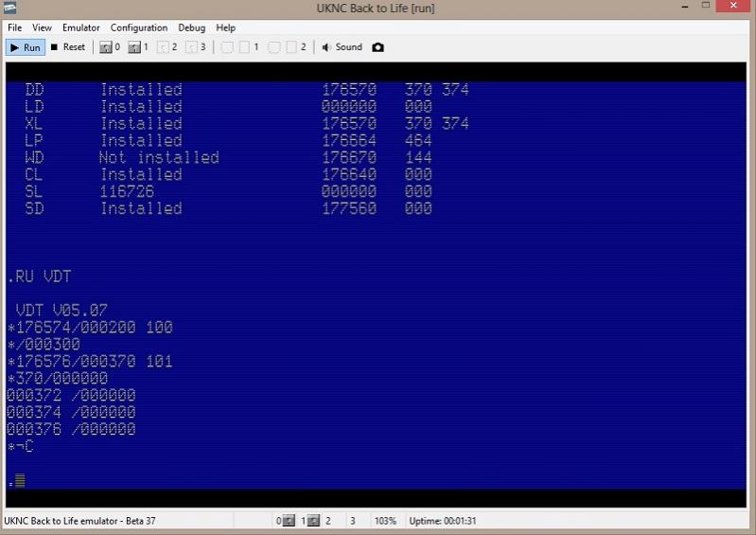Screen dimensions: 756x535
Task: Toggle Sound on or off
Action: (x=342, y=47)
